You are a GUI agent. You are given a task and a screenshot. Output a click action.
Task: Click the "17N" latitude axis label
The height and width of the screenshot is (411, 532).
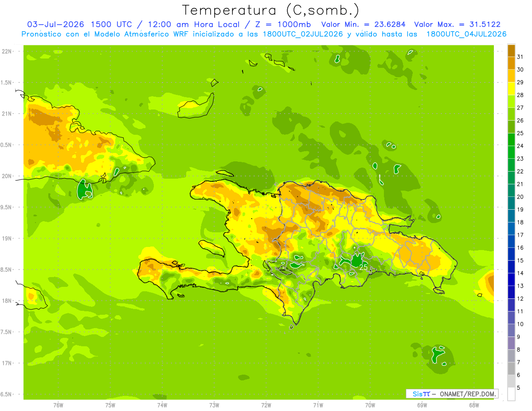coord(8,363)
